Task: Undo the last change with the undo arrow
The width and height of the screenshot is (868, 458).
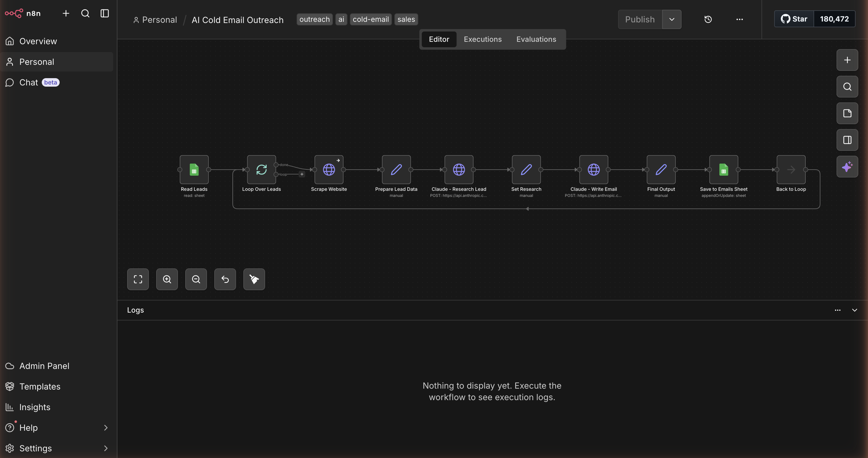Action: [225, 279]
